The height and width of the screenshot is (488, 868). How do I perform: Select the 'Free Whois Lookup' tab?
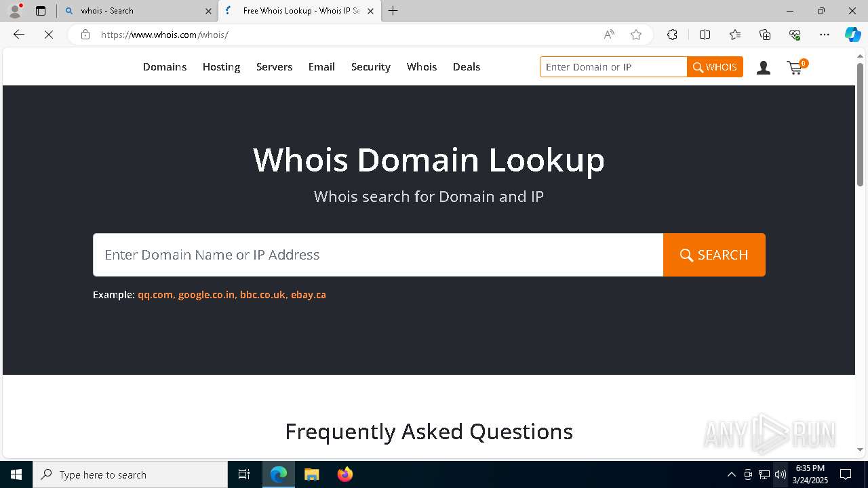tap(300, 11)
